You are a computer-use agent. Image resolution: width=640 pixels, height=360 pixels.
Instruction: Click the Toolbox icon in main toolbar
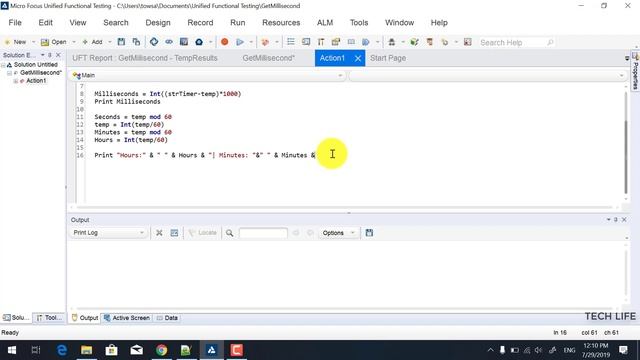tap(321, 42)
